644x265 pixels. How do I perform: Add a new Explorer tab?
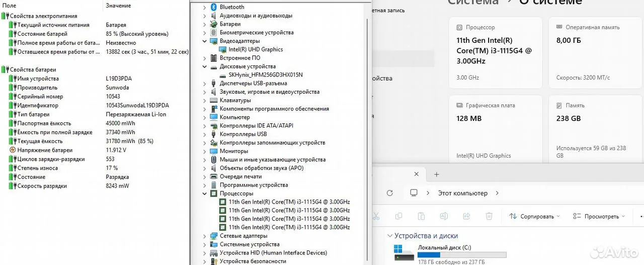pyautogui.click(x=436, y=174)
